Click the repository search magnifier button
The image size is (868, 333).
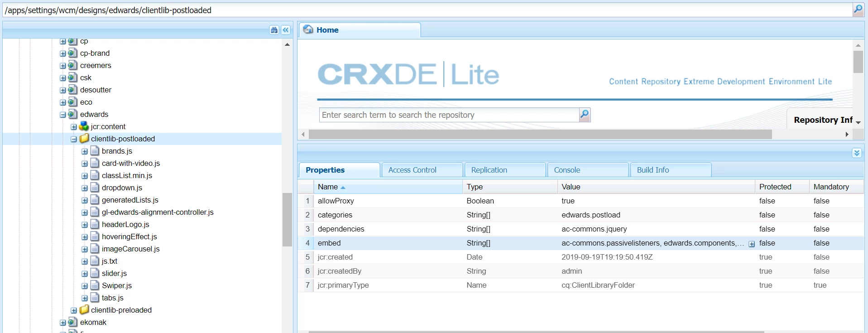[x=585, y=115]
